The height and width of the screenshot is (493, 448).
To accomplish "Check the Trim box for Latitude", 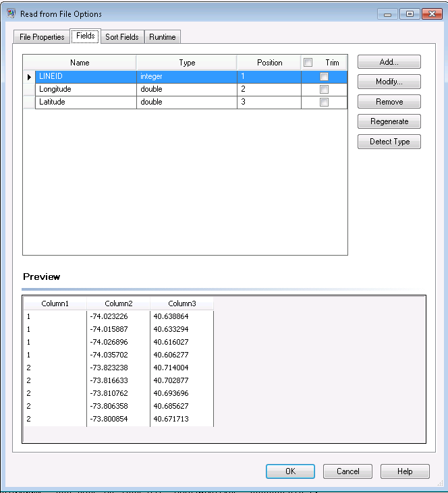I will pyautogui.click(x=324, y=103).
